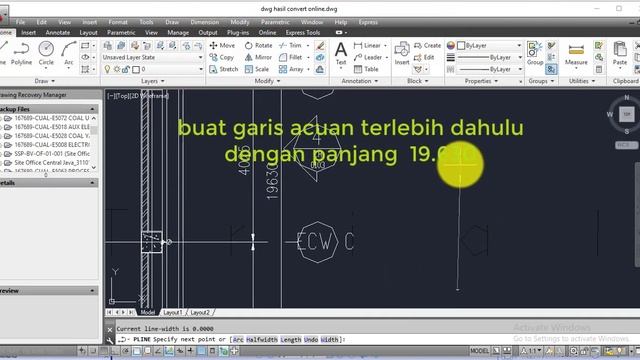Screen dimensions: 640x360
Task: Click the Trim tool
Action: click(291, 45)
